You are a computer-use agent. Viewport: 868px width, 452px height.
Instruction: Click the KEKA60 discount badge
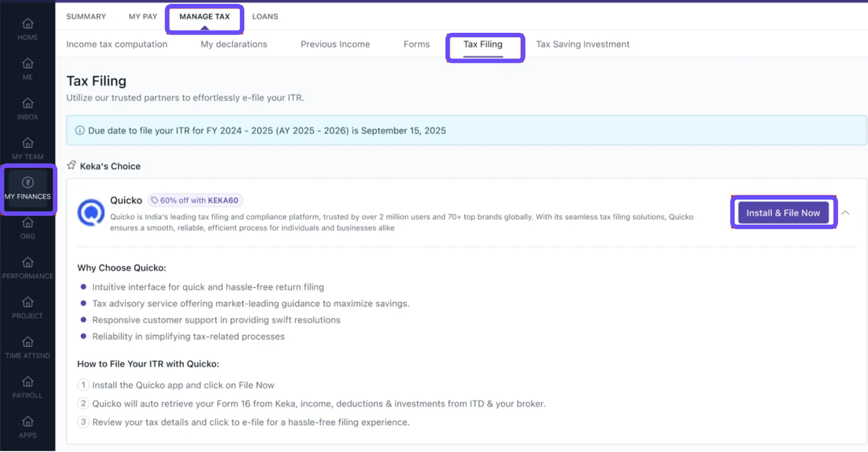195,200
